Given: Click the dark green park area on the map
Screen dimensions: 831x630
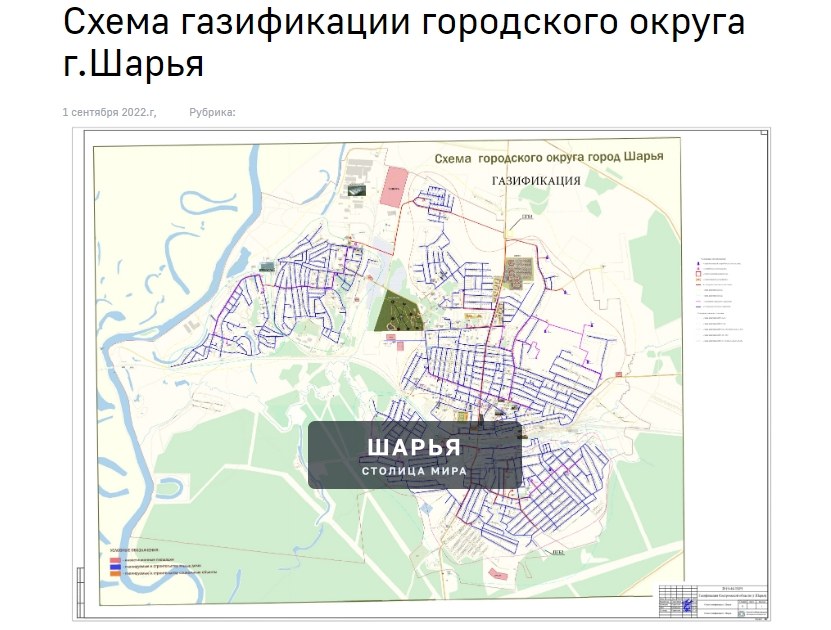Looking at the screenshot, I should (x=399, y=310).
